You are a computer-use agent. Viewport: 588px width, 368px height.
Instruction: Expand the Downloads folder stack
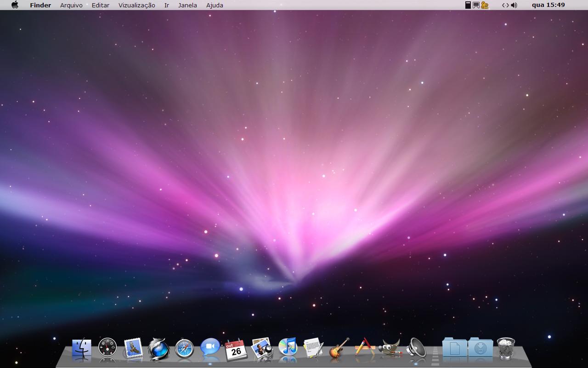481,348
